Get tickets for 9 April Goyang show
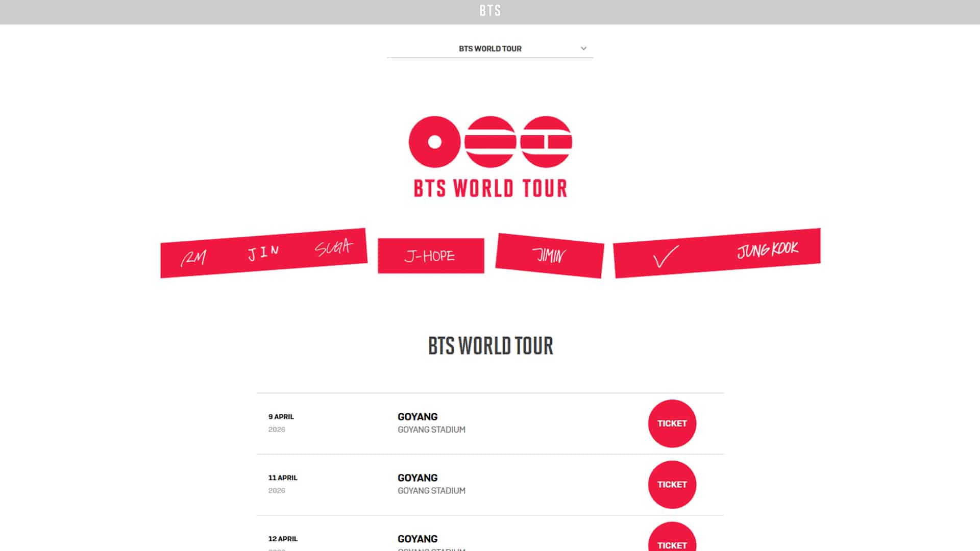This screenshot has height=551, width=980. pyautogui.click(x=672, y=423)
